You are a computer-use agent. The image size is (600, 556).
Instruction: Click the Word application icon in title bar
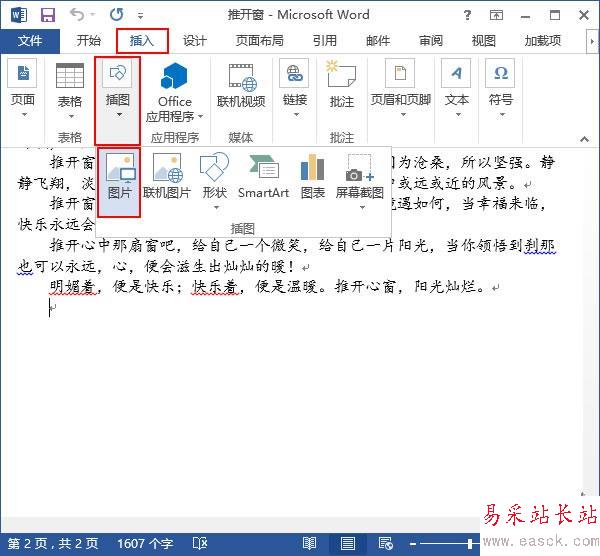tap(19, 15)
